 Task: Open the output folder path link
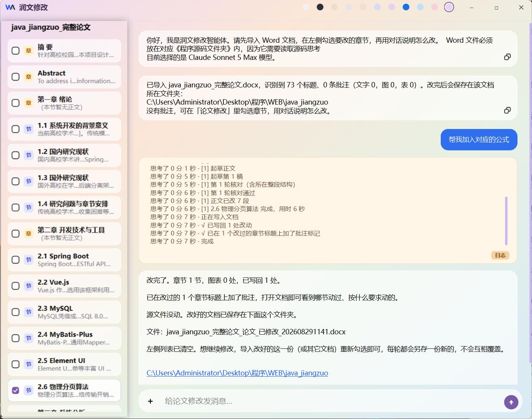[x=237, y=373]
